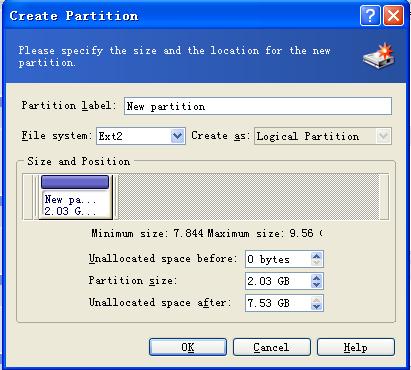Click the Unallocated space before value field

[278, 259]
